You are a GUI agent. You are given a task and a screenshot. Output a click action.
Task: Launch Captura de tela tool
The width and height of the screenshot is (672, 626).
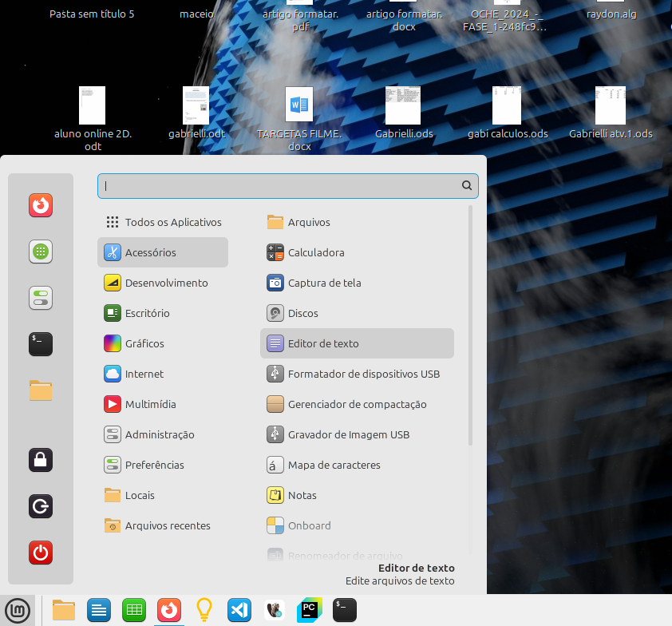click(324, 283)
